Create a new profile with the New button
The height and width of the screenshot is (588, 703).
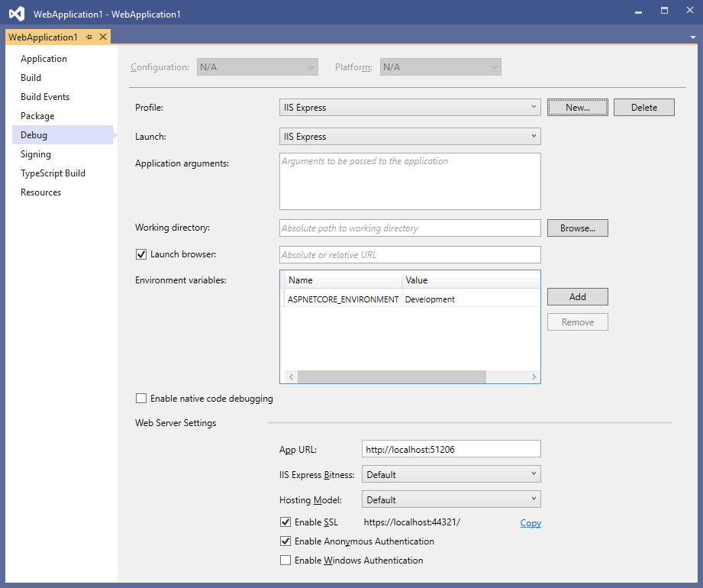[577, 107]
